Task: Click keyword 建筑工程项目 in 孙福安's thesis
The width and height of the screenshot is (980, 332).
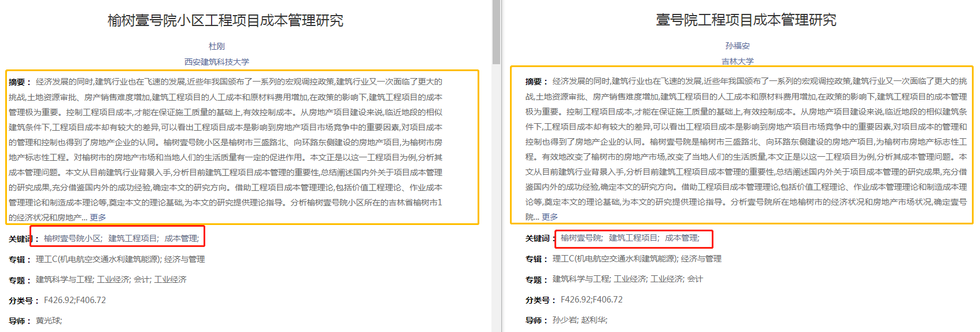Action: 634,238
